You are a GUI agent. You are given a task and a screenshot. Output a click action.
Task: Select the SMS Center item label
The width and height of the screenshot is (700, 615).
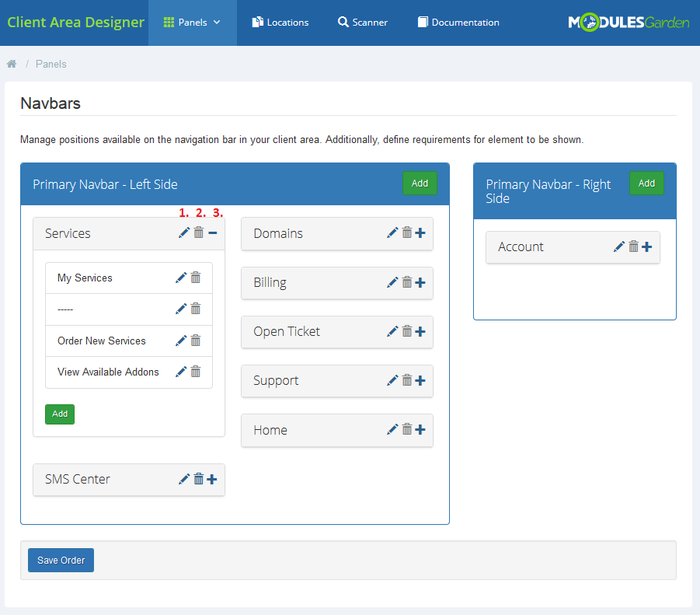(78, 479)
